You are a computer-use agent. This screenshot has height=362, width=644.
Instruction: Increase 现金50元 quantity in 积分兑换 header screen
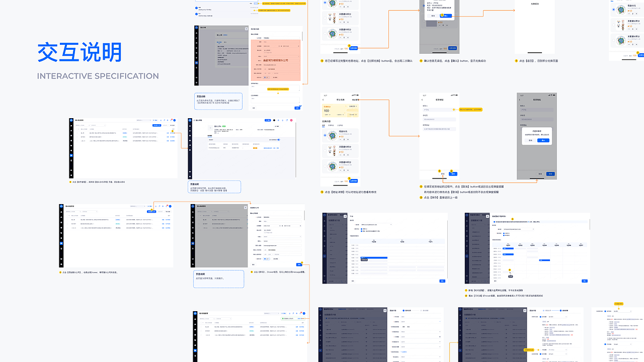click(x=348, y=139)
